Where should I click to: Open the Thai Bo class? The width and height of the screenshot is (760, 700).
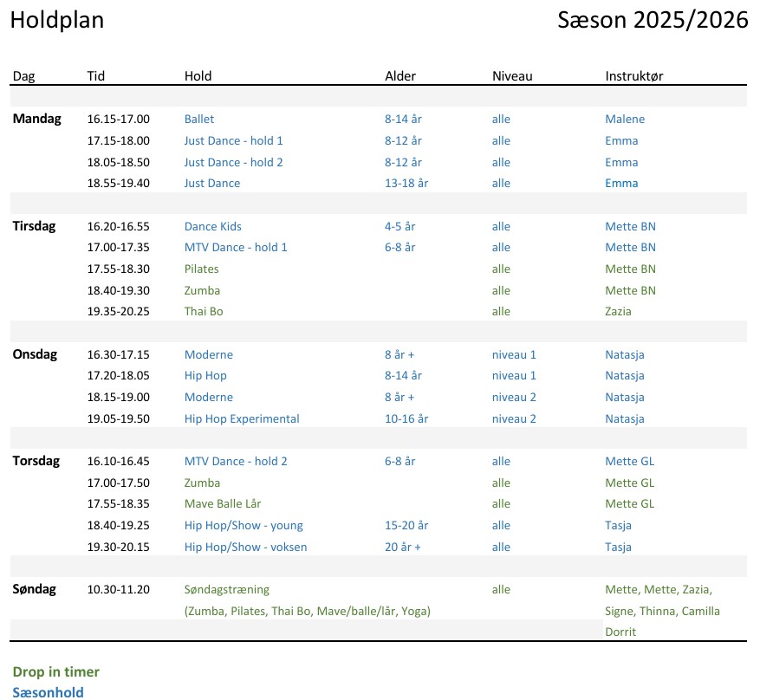point(203,311)
